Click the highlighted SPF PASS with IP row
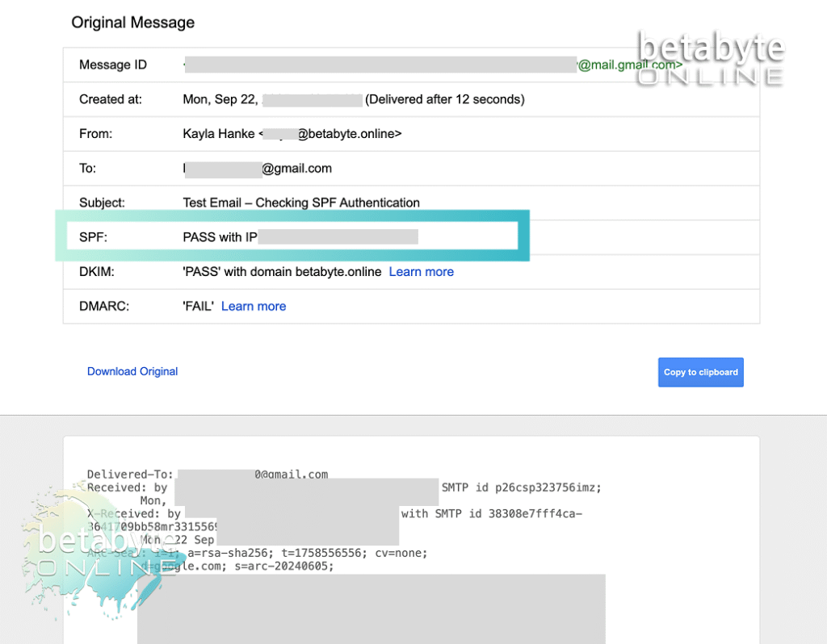The height and width of the screenshot is (644, 827). tap(292, 236)
